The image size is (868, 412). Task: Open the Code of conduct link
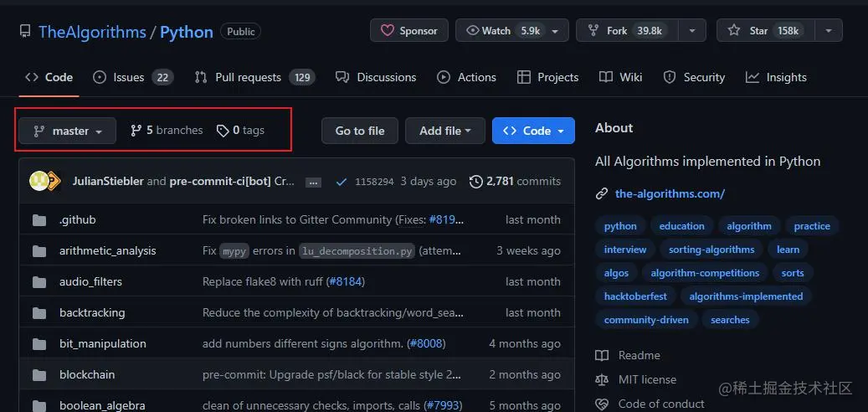point(650,404)
